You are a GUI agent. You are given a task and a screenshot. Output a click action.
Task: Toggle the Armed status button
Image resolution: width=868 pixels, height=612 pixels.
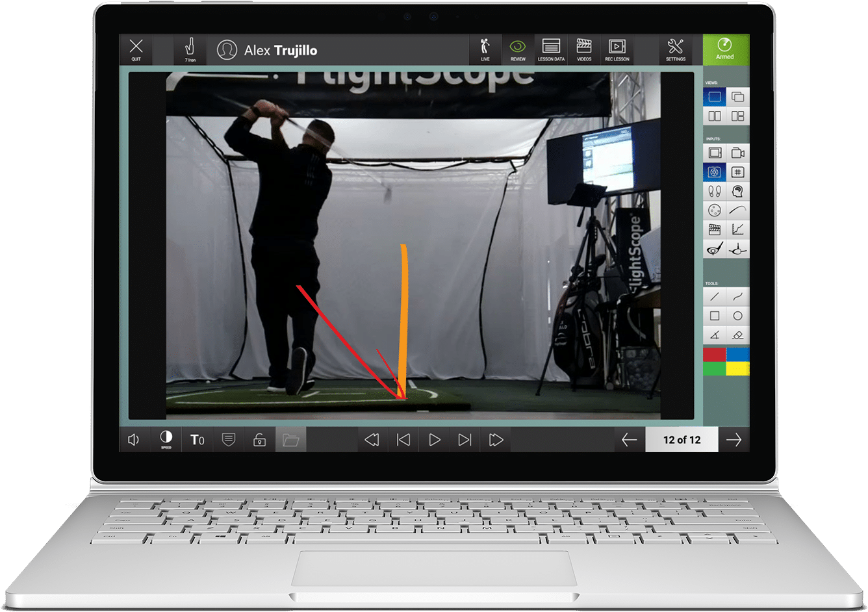(726, 49)
